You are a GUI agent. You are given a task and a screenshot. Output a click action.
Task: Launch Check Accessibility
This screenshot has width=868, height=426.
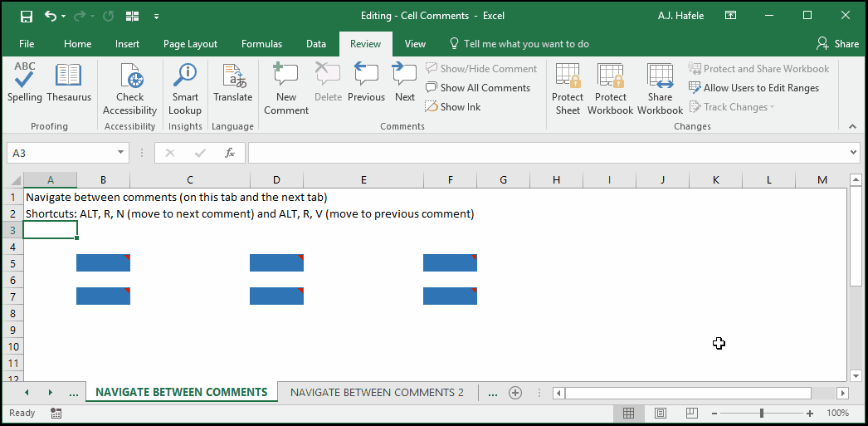(x=130, y=89)
